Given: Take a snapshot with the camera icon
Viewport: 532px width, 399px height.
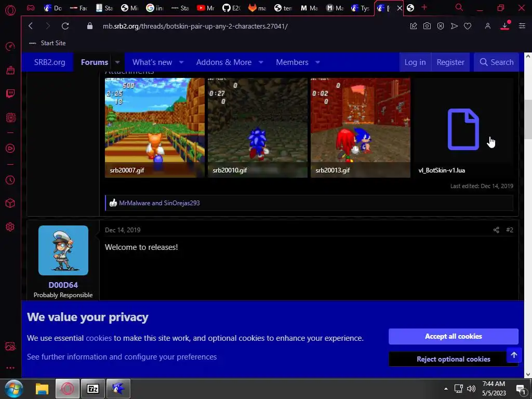Looking at the screenshot, I should point(427,26).
